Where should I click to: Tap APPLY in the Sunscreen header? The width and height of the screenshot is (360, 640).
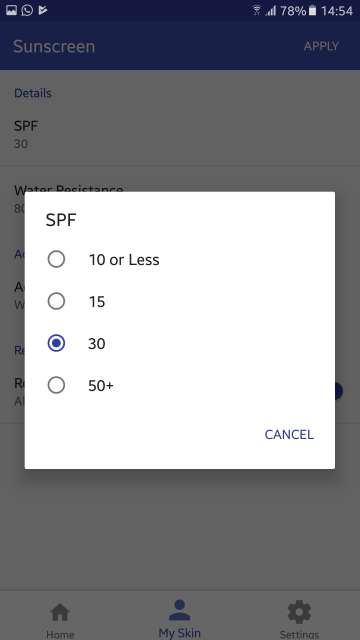tap(321, 46)
